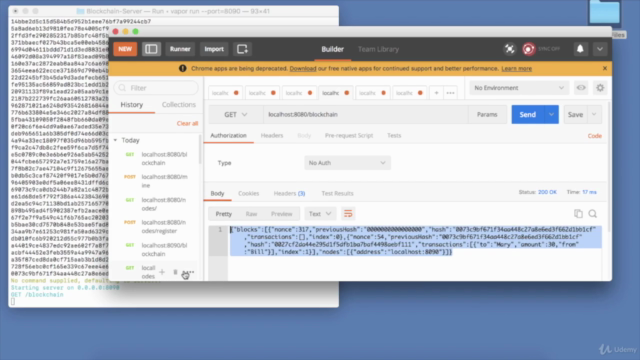This screenshot has height=360, width=640.
Task: Select the request Headers tab
Action: tap(272, 136)
